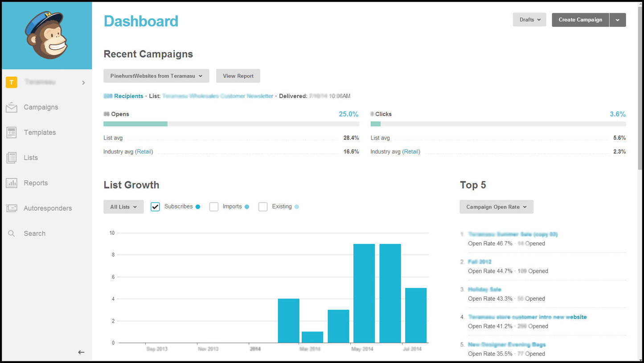Enable the Imports checkbox in List Growth
This screenshot has height=363, width=644.
coord(214,207)
